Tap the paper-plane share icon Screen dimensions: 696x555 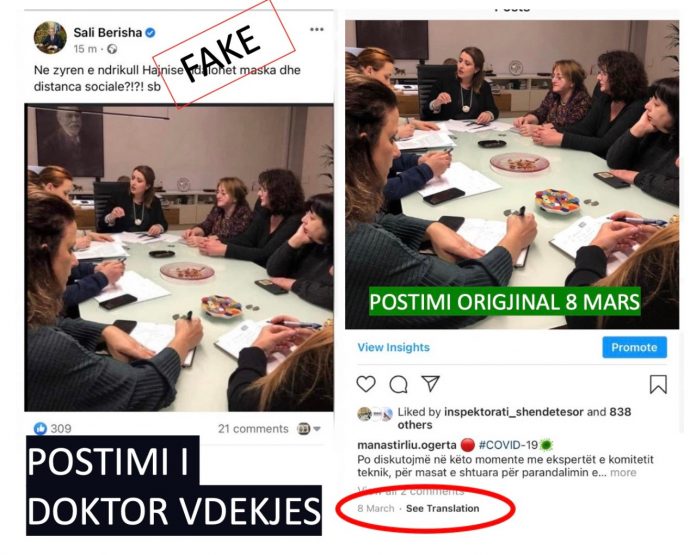(430, 384)
